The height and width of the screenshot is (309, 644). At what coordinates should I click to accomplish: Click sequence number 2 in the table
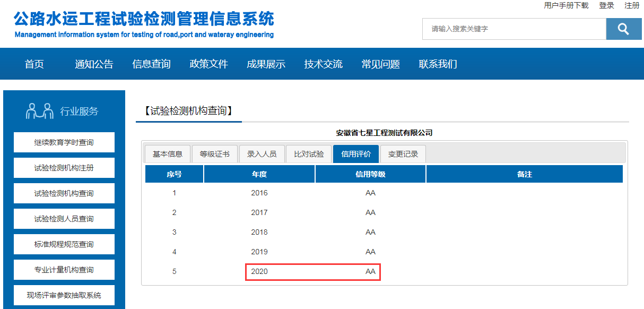174,212
